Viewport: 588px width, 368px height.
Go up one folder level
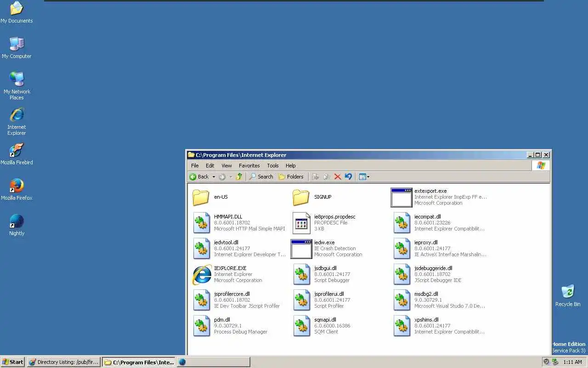point(239,177)
